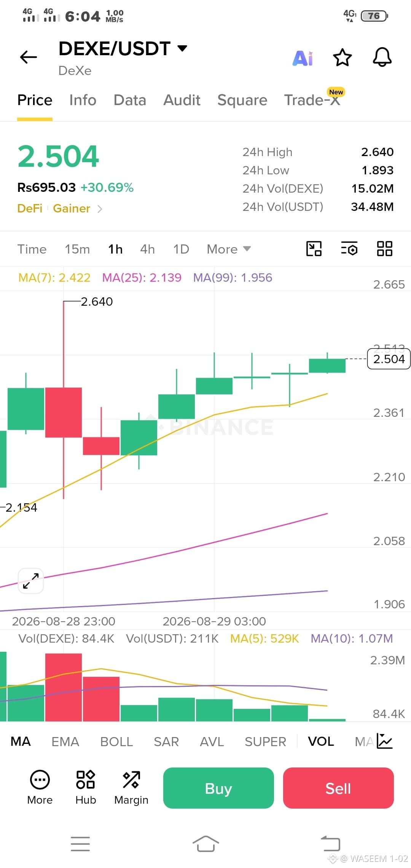
Task: Tap the MA(25): 2.139 label
Action: tap(142, 278)
